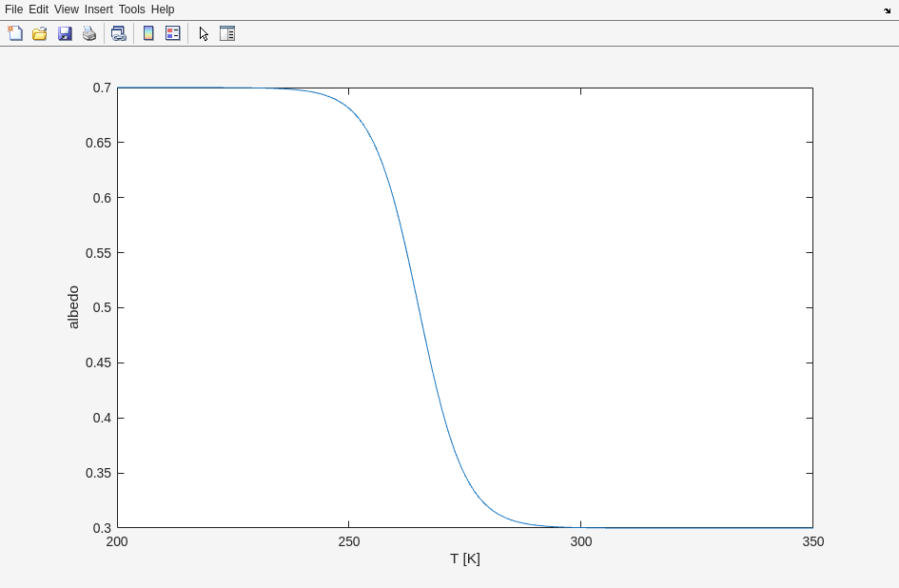Dock the figure using the corner arrow
The image size is (899, 588).
[x=887, y=10]
